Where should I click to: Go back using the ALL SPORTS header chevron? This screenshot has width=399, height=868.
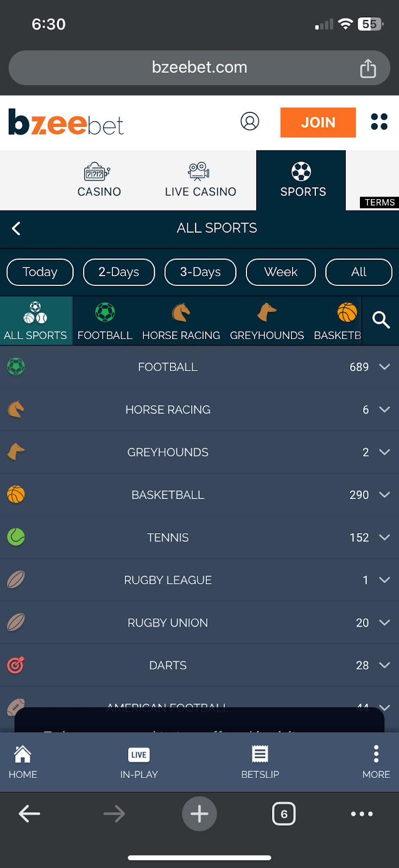16,228
